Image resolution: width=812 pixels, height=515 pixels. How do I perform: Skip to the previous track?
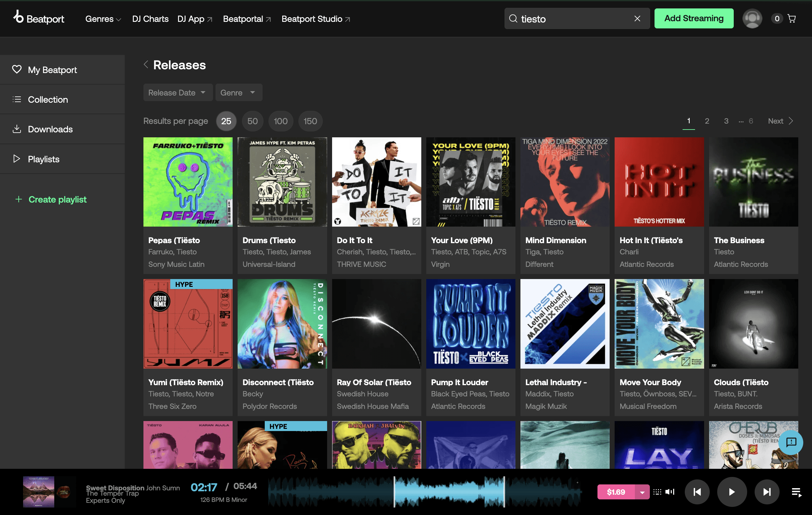pyautogui.click(x=697, y=492)
